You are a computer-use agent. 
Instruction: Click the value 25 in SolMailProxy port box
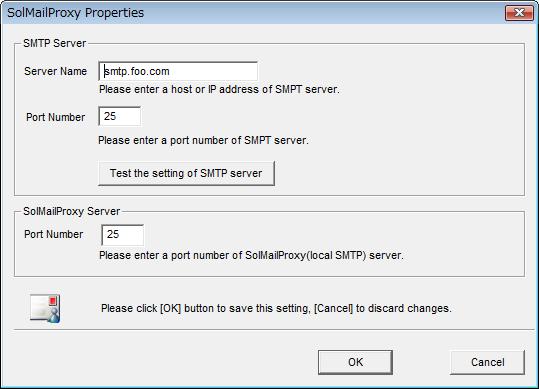click(113, 234)
